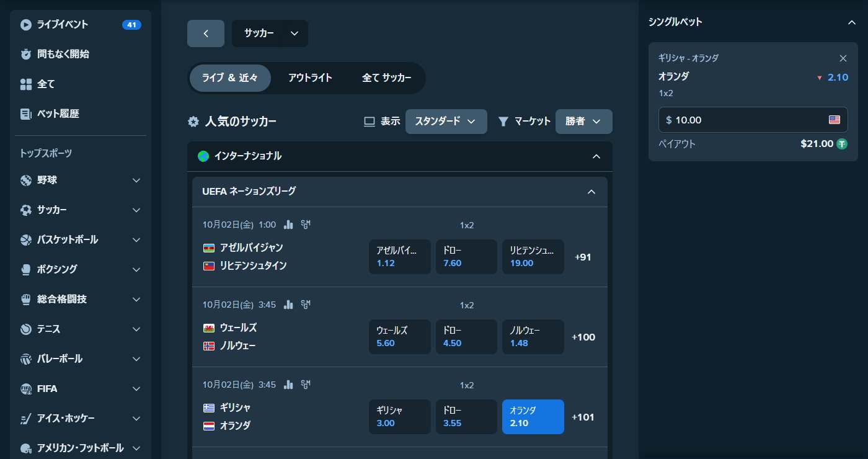Show +91 more markets

[583, 257]
